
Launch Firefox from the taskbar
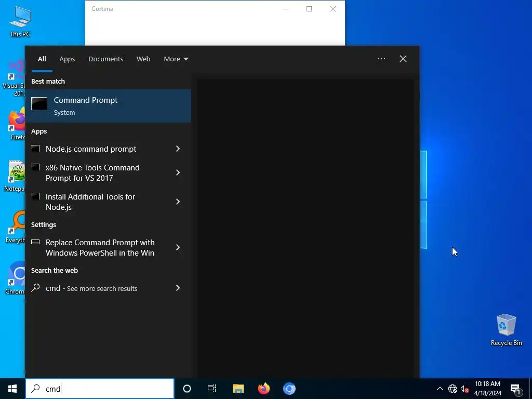tap(263, 389)
